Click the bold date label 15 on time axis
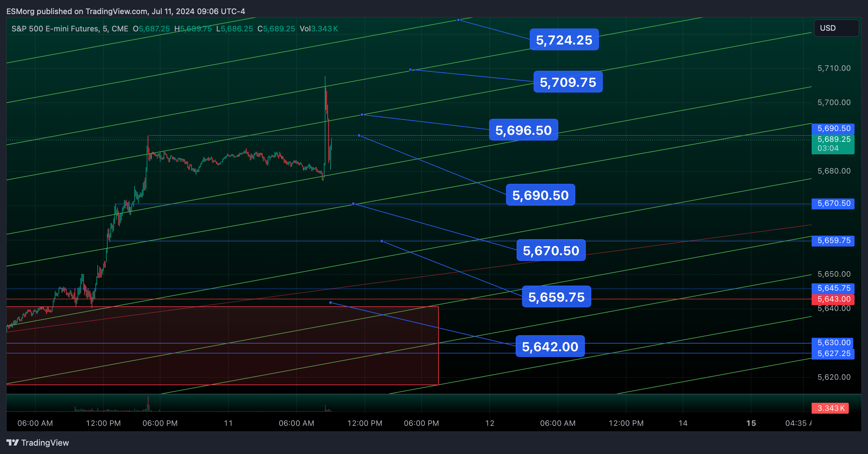This screenshot has height=454, width=868. click(751, 423)
